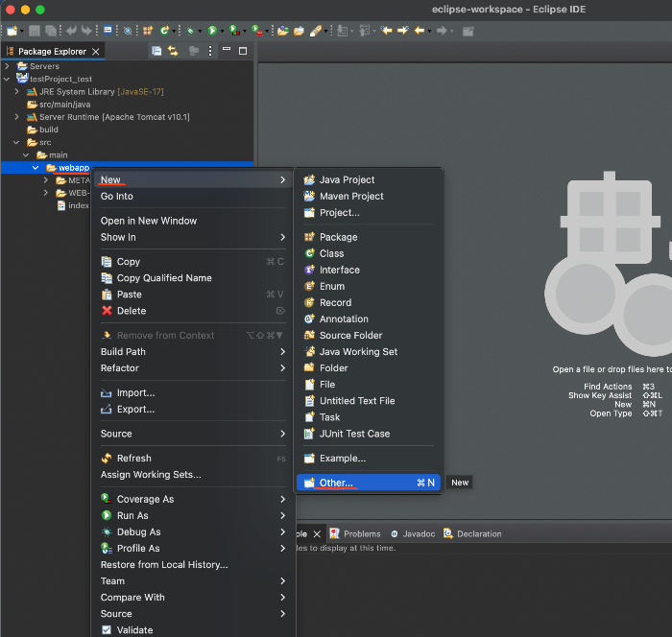
Task: Click the New Java Package toolbar icon
Action: (x=148, y=31)
